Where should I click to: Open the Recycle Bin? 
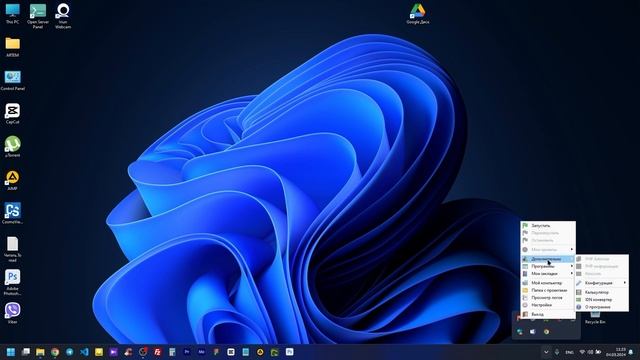click(x=595, y=318)
